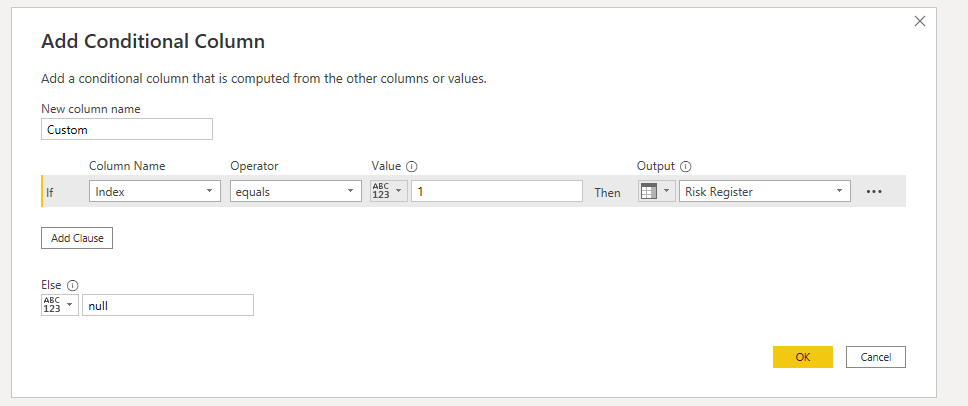This screenshot has height=406, width=968.
Task: Open the Else ABC123 type selector
Action: [x=60, y=305]
